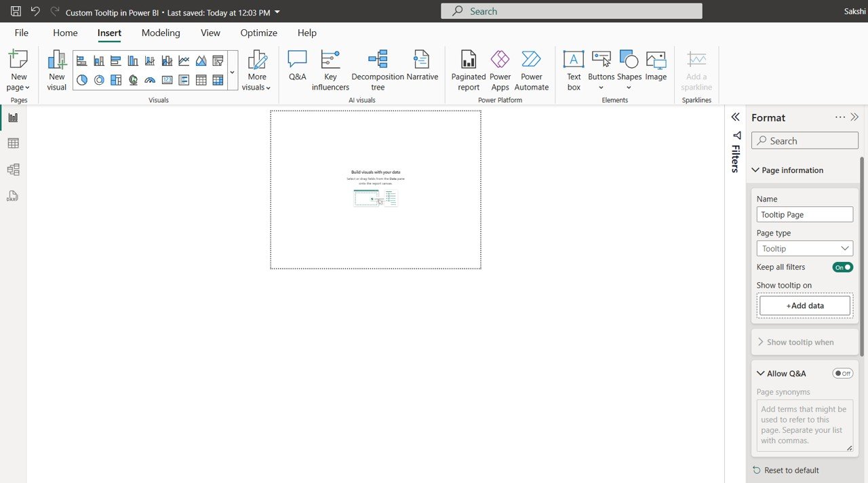Switch to Report view in left sidebar
The height and width of the screenshot is (483, 868).
click(x=13, y=117)
